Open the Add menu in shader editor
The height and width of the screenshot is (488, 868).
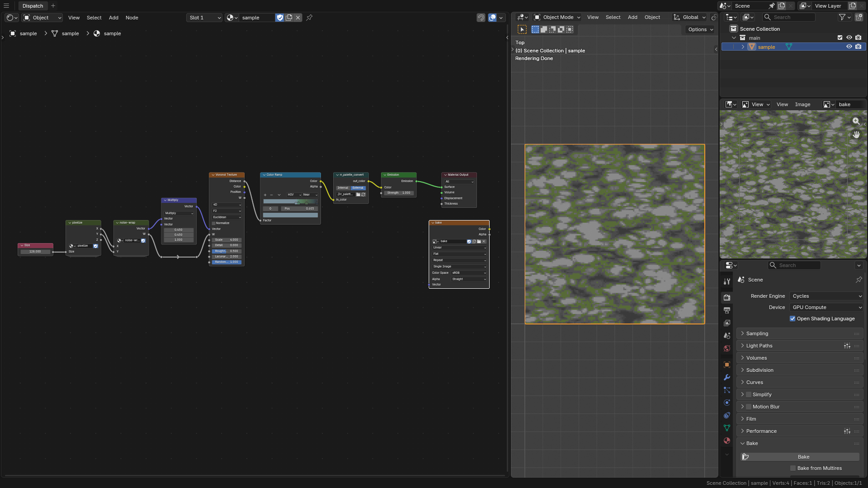pyautogui.click(x=113, y=18)
